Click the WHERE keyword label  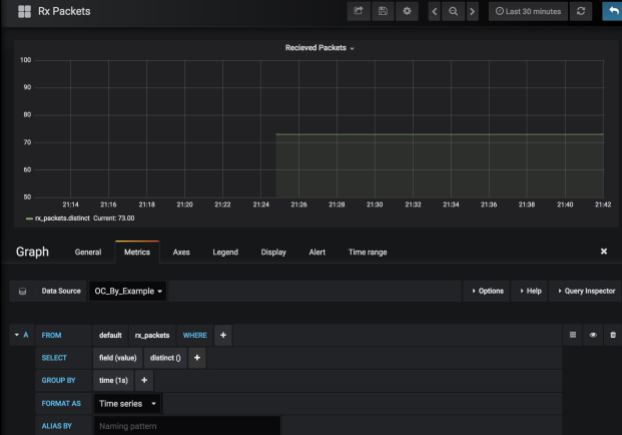pos(195,335)
